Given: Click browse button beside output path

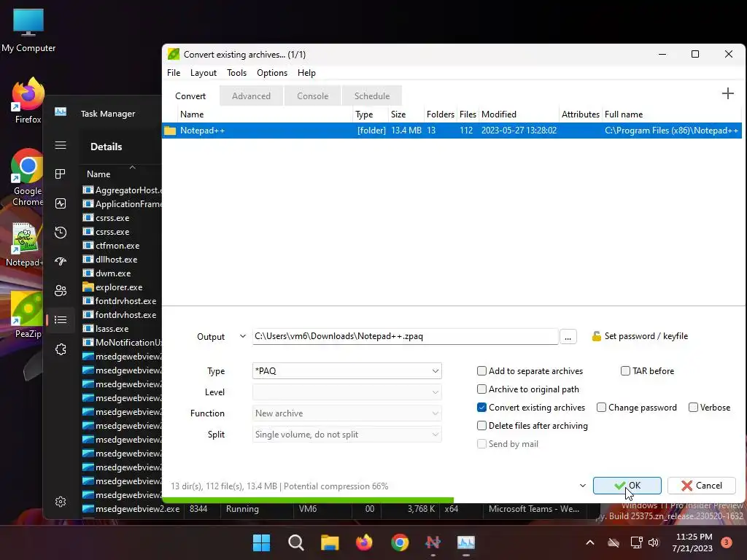Looking at the screenshot, I should point(568,337).
